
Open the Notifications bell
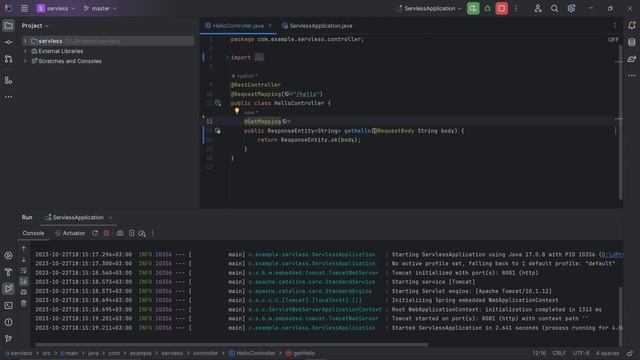[632, 26]
